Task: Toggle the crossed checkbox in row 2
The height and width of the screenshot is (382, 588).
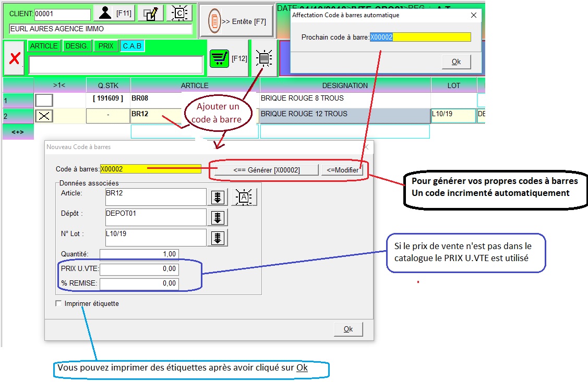Action: click(x=44, y=116)
